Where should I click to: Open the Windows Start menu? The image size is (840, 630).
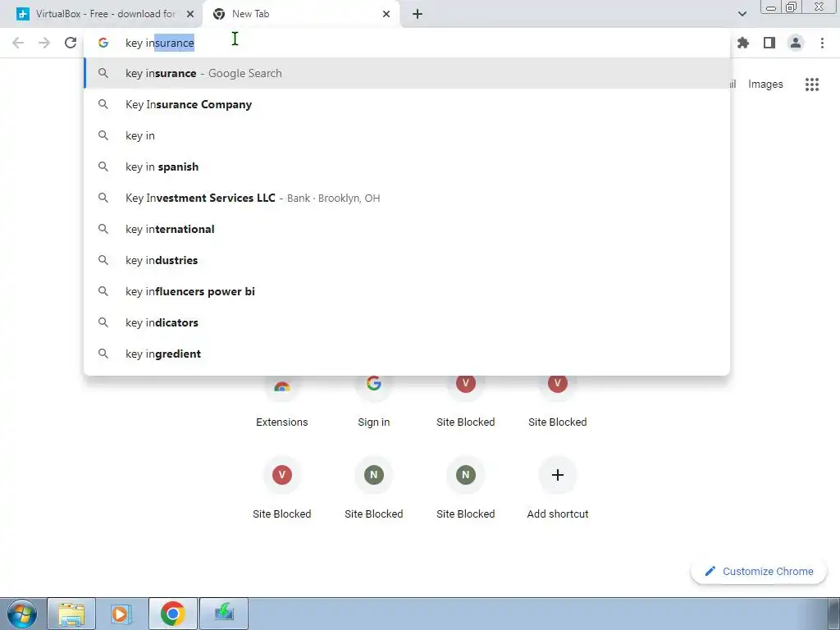pyautogui.click(x=22, y=614)
